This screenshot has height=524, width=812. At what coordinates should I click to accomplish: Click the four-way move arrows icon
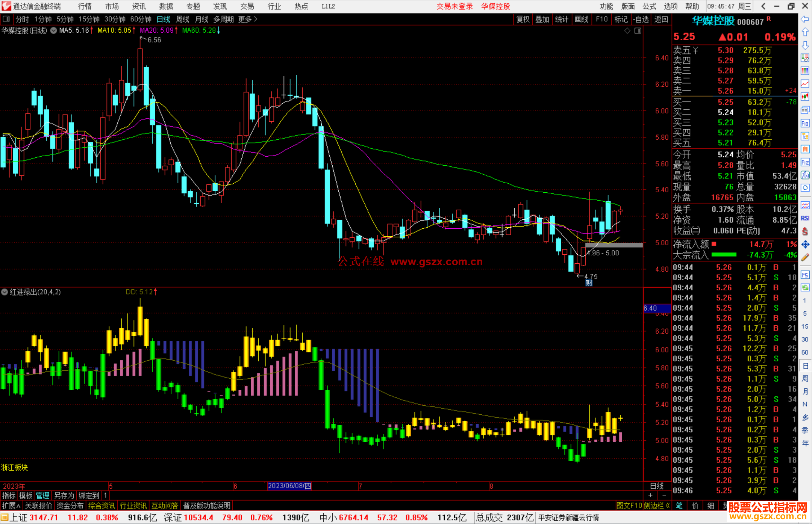(805, 245)
